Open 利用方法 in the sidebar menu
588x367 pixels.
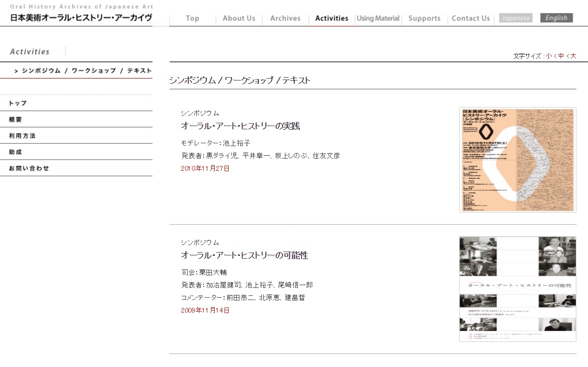coord(22,136)
